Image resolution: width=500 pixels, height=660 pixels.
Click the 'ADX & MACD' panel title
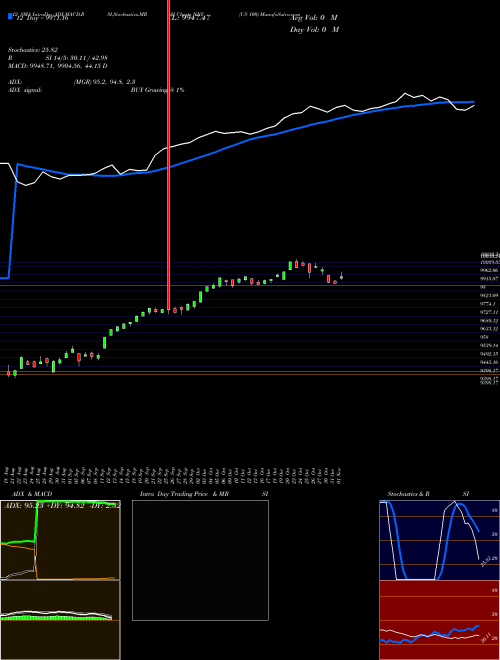[32, 494]
